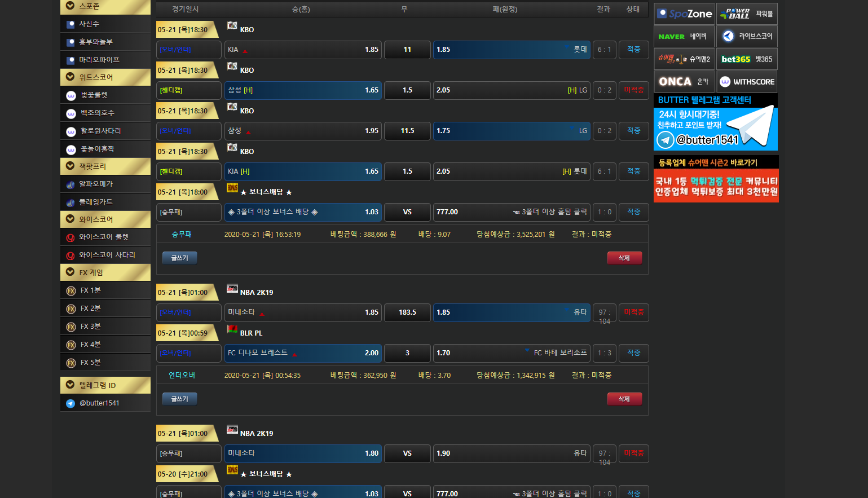The width and height of the screenshot is (868, 498).
Task: Delete the 언더오버 bet slip with 삭제
Action: tap(624, 399)
